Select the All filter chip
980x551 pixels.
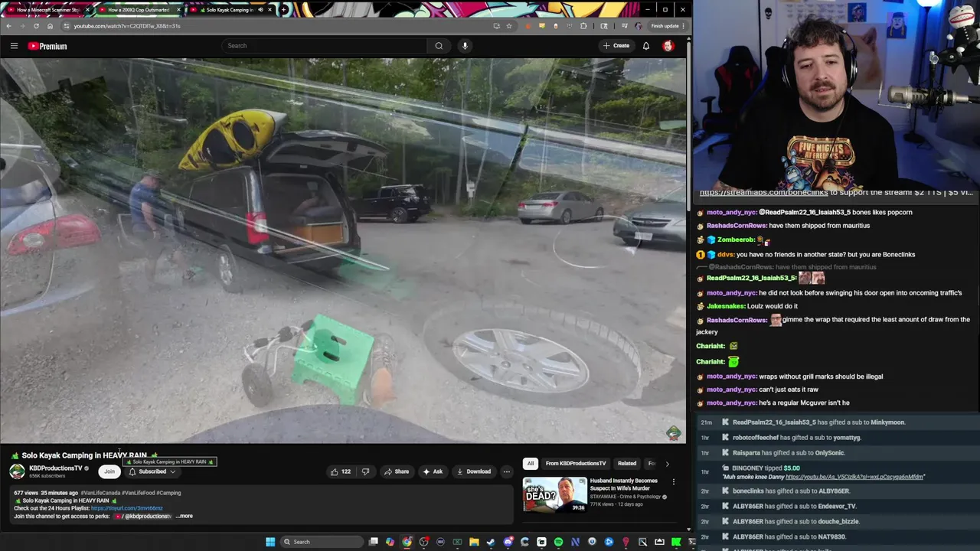pos(530,464)
